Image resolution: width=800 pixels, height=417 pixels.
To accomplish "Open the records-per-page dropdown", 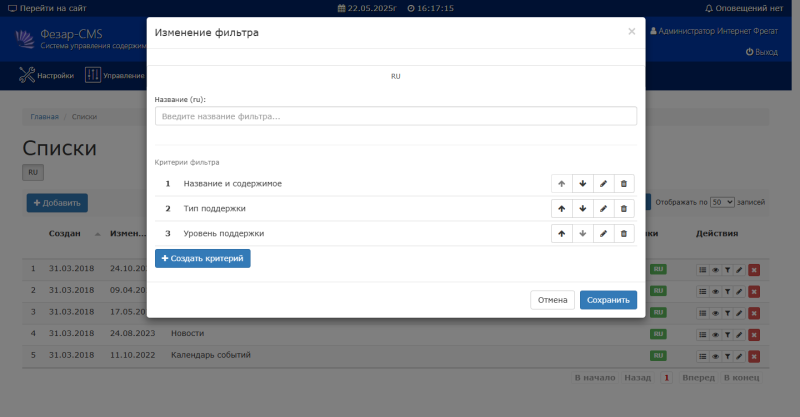I will [722, 202].
